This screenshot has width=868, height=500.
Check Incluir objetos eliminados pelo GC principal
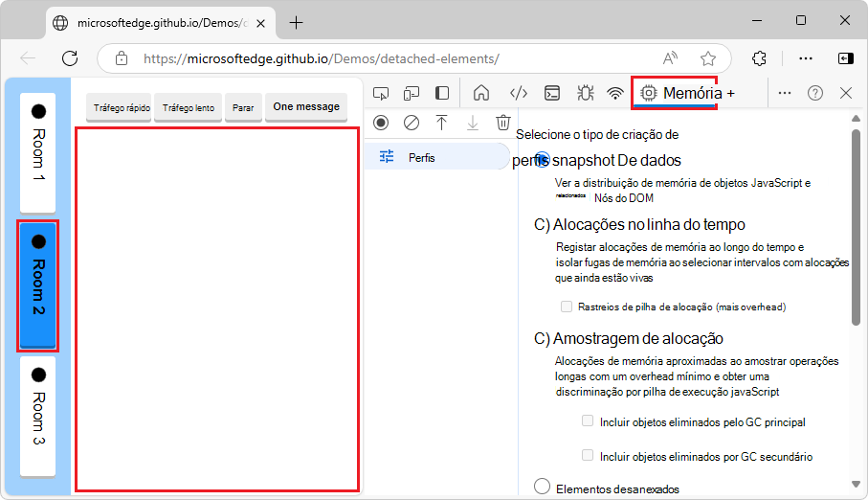tap(588, 421)
